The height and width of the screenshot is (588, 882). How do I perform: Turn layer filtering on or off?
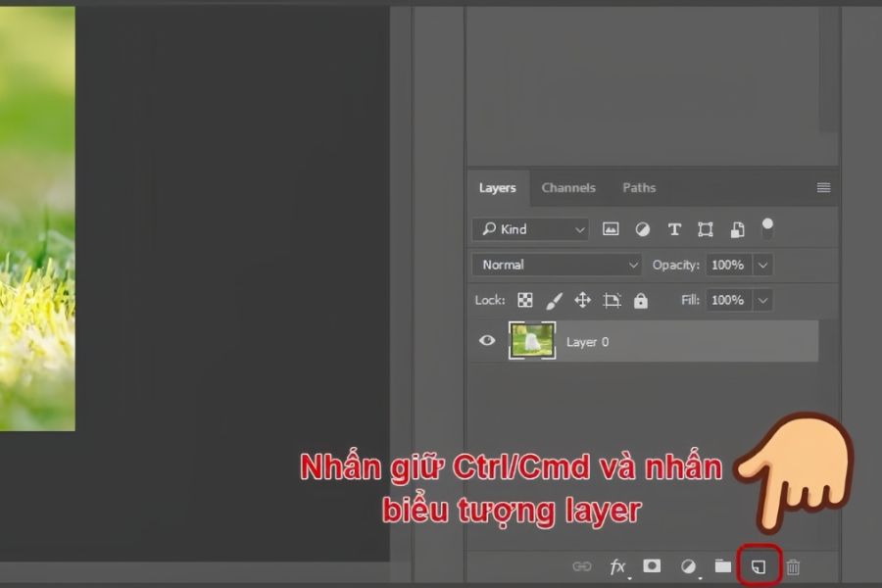[767, 228]
